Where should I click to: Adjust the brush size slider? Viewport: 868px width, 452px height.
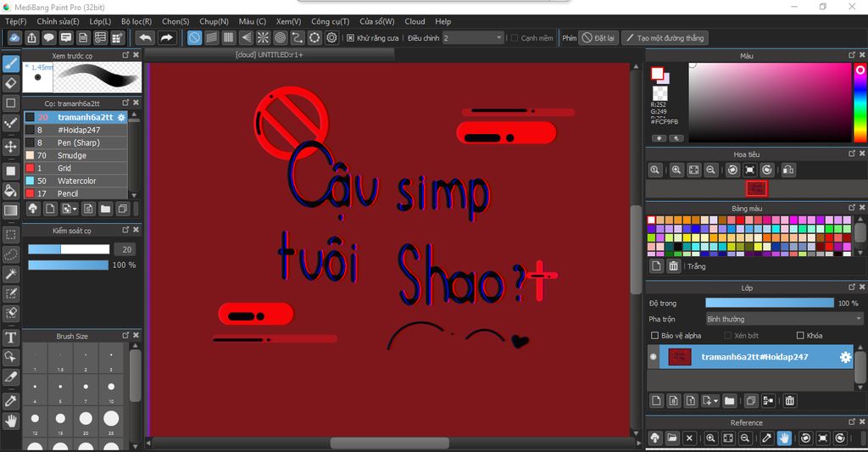(69, 249)
